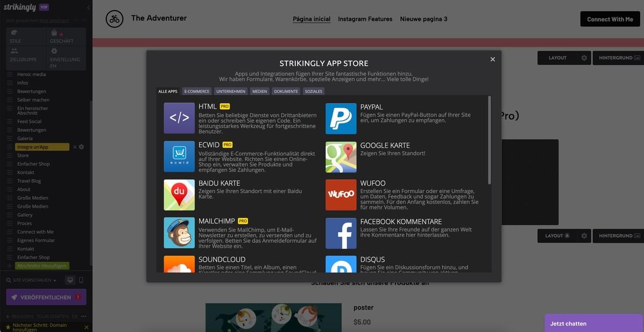The width and height of the screenshot is (644, 332).
Task: Select the Ecwid app icon
Action: (179, 156)
